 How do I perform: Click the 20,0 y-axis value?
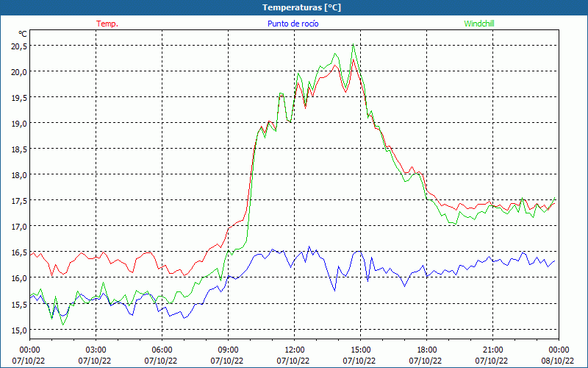pyautogui.click(x=18, y=71)
